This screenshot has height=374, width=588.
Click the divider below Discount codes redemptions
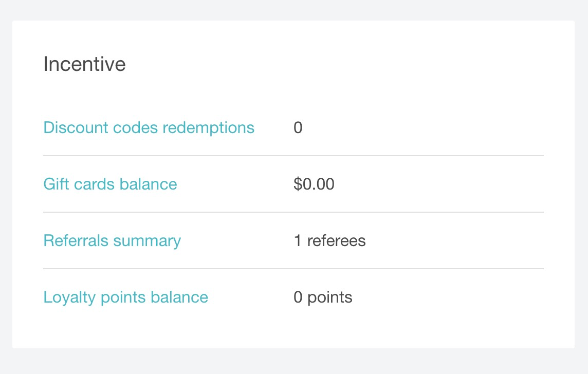tap(293, 156)
